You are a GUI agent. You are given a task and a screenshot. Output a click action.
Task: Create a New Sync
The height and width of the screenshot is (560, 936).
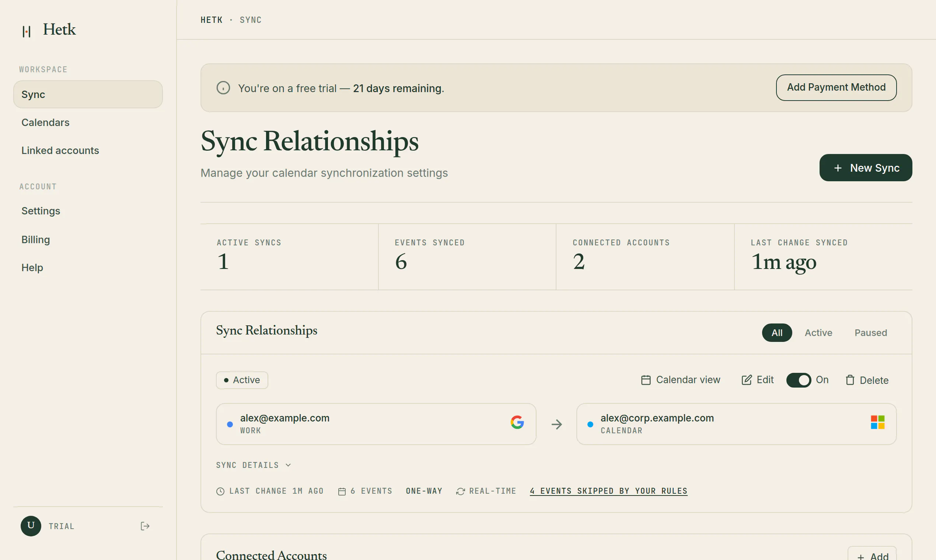pyautogui.click(x=865, y=168)
